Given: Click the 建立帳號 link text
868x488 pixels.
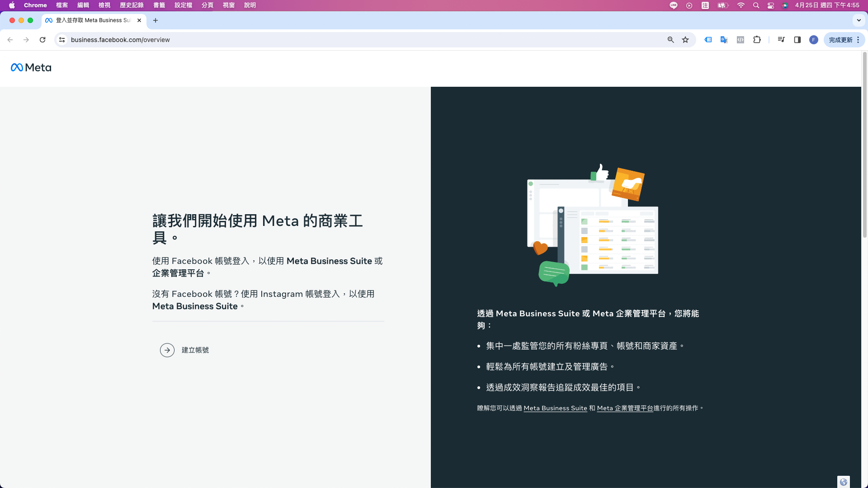Looking at the screenshot, I should coord(195,350).
